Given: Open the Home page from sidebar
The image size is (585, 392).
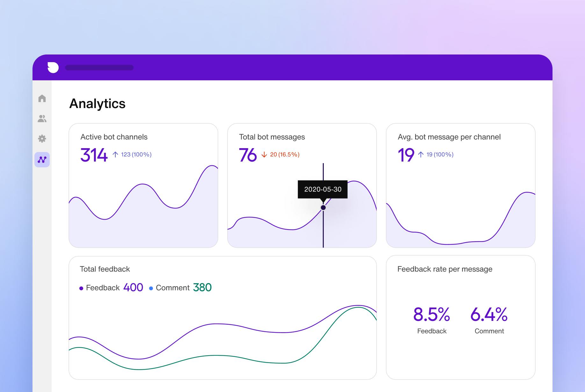Looking at the screenshot, I should click(x=42, y=98).
